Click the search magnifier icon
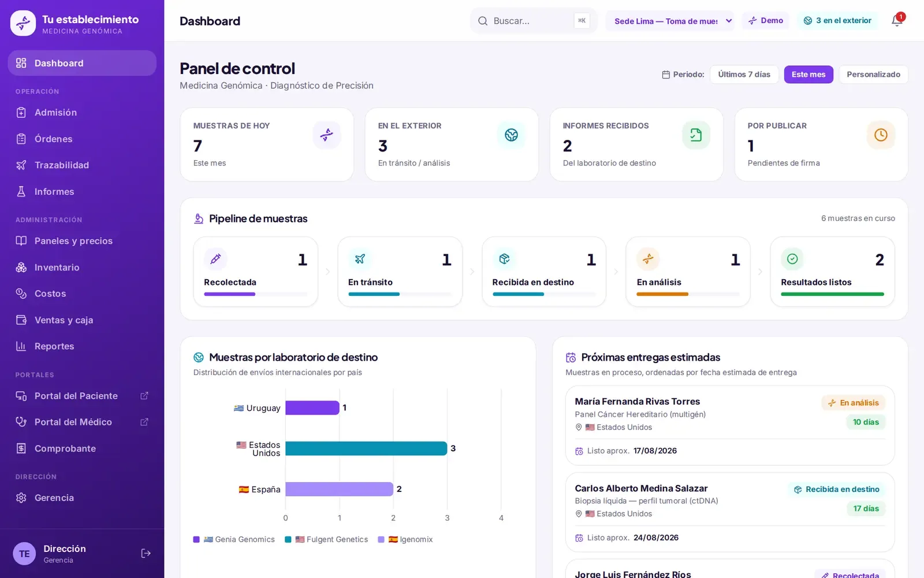Image resolution: width=924 pixels, height=578 pixels. click(483, 21)
